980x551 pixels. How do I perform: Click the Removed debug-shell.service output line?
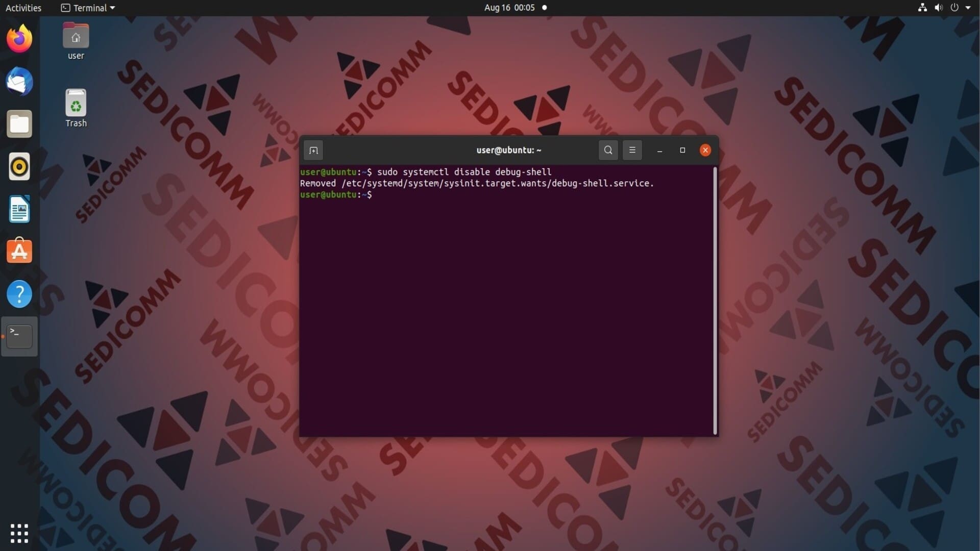coord(477,183)
